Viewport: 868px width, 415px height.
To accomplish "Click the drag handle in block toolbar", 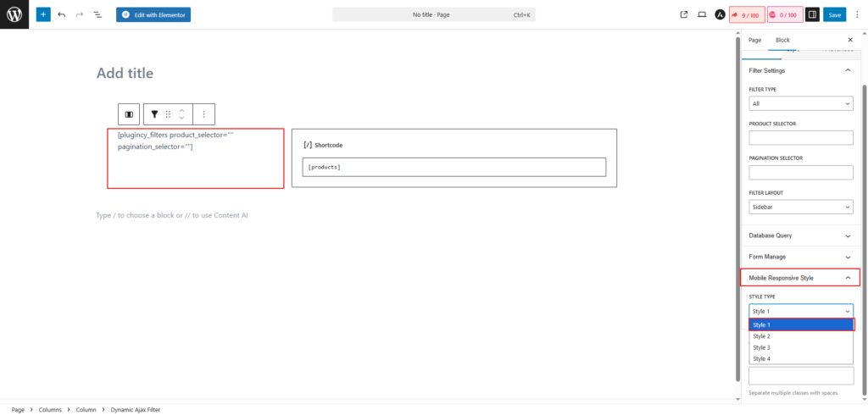I will (x=168, y=114).
